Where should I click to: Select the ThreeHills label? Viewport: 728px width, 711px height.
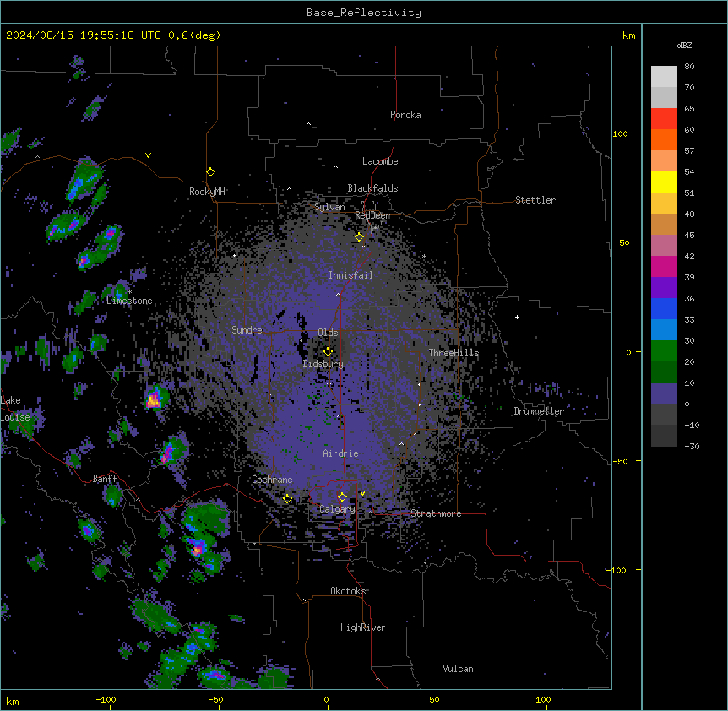click(x=454, y=353)
